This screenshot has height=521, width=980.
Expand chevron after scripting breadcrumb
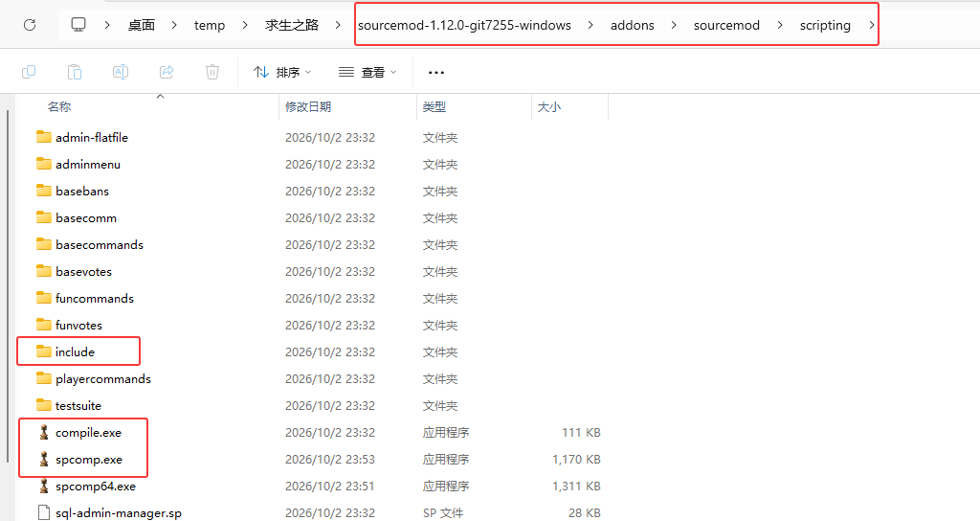click(x=871, y=25)
